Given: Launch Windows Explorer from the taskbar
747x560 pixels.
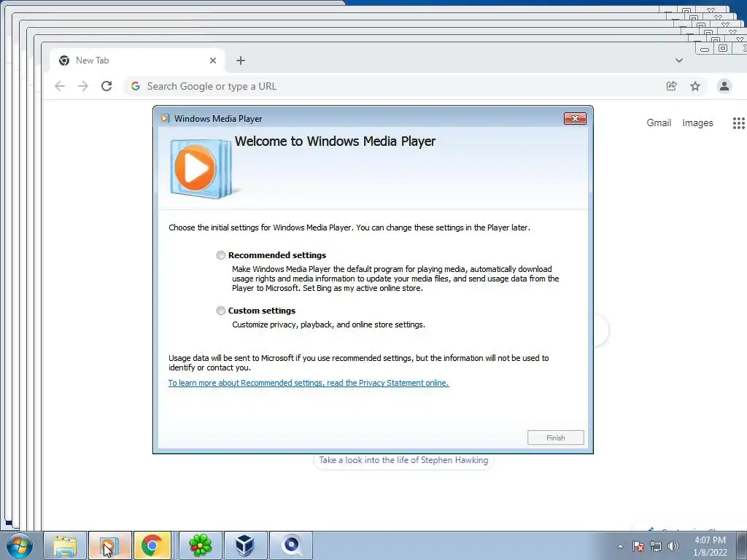Looking at the screenshot, I should point(65,545).
